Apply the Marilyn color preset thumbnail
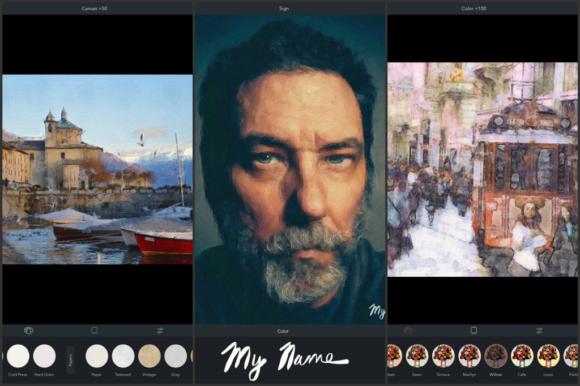 pos(470,356)
